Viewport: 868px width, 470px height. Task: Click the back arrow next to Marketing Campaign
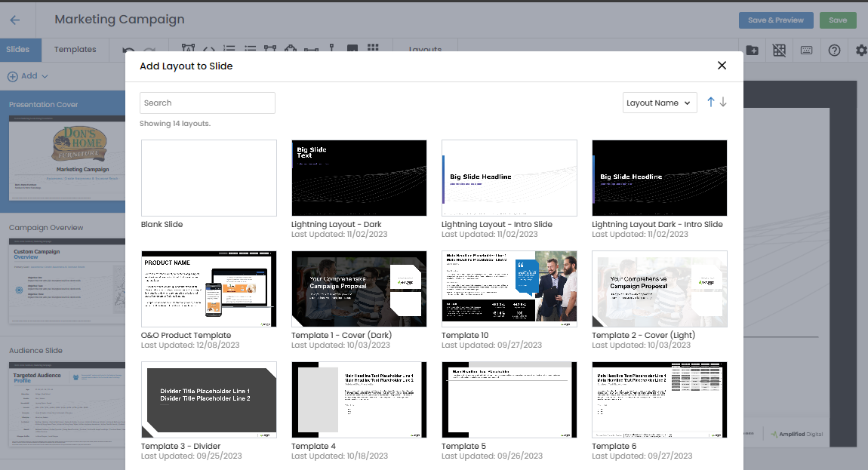(15, 20)
